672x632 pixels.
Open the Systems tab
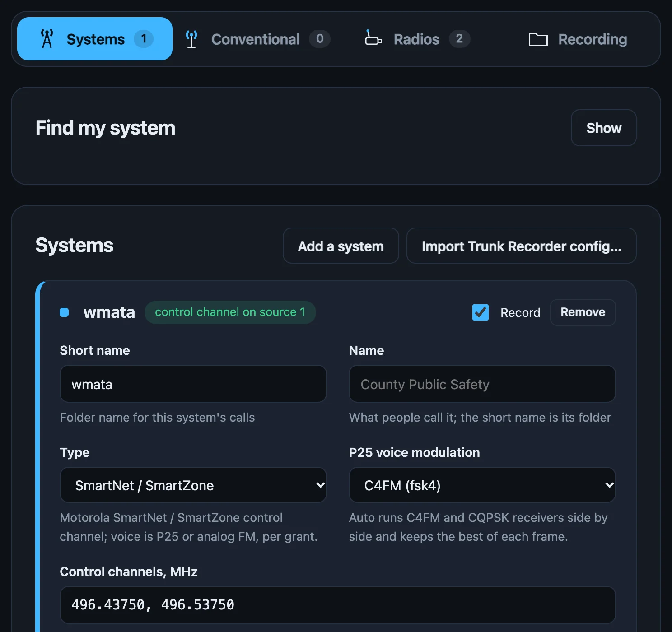[x=95, y=39]
